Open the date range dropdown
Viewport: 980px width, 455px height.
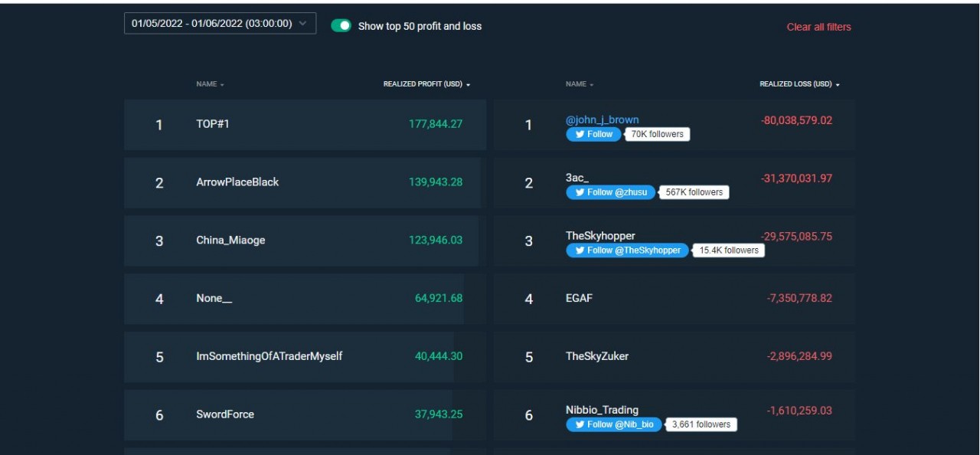point(220,24)
